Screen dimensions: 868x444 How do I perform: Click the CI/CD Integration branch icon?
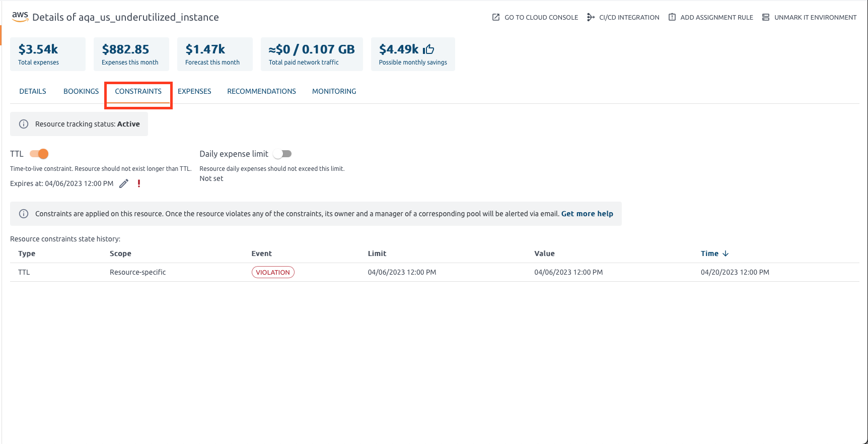(x=591, y=17)
